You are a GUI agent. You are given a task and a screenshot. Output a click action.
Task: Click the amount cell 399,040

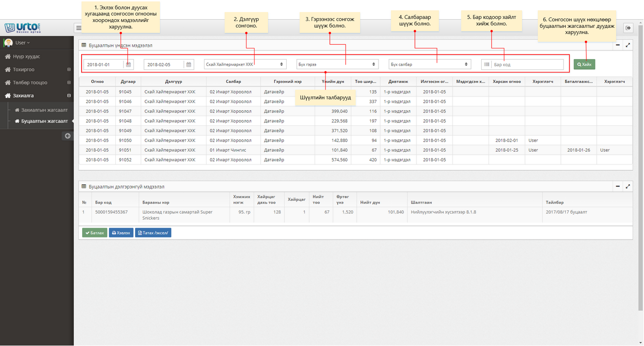pos(333,111)
